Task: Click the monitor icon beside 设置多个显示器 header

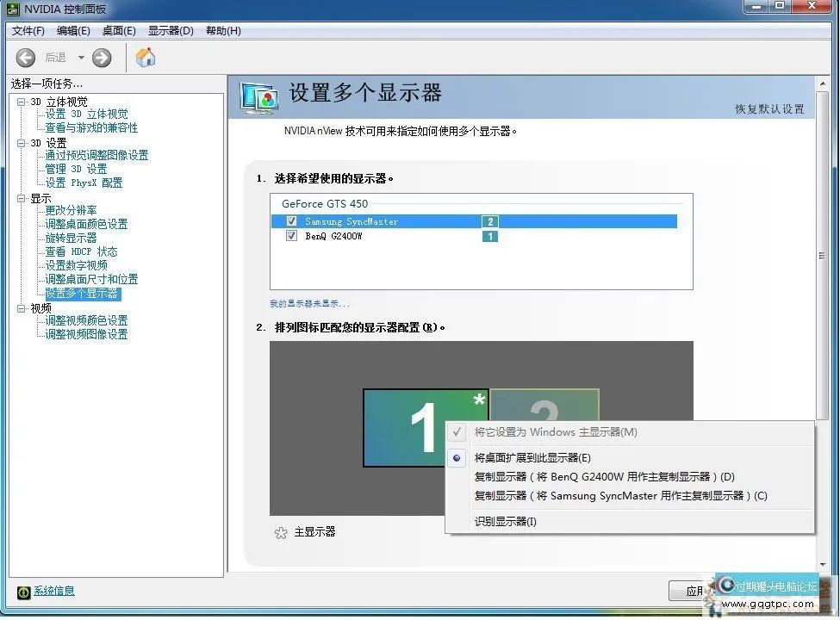Action: click(257, 97)
